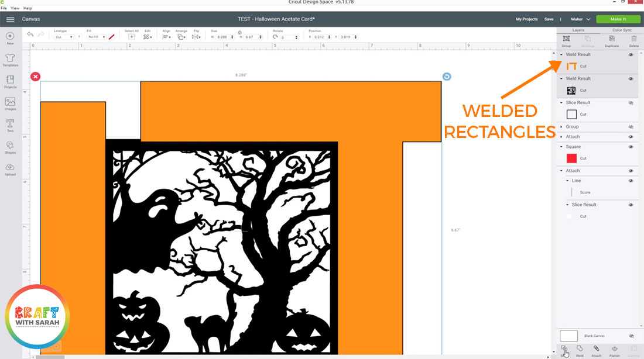Expand the Group layer
Viewport: 644px width, 359px height.
(x=561, y=127)
